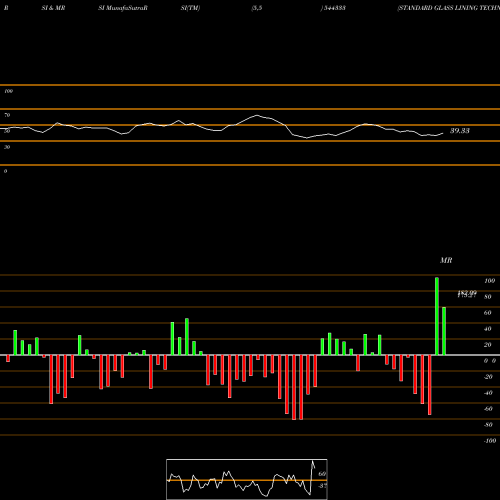Click the "SI MunafaSutraR" header label
Viewport: 500px width, 500px height.
pyautogui.click(x=123, y=8)
